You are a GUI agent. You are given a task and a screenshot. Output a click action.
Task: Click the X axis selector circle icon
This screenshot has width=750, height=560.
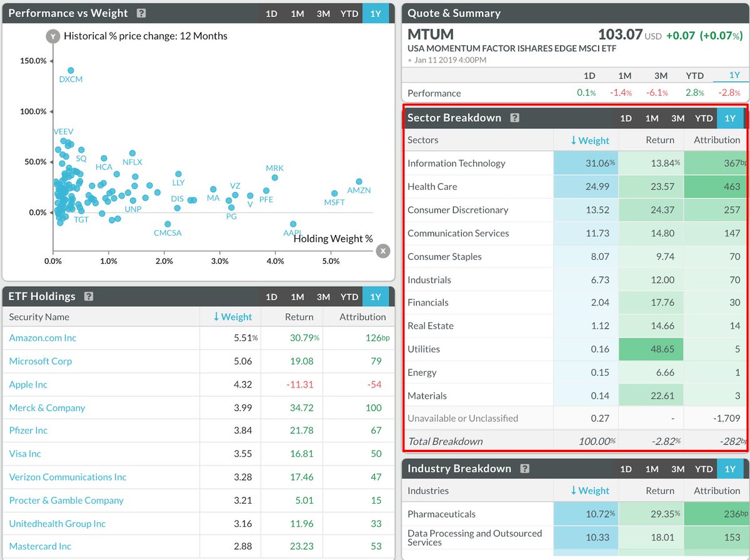click(382, 251)
